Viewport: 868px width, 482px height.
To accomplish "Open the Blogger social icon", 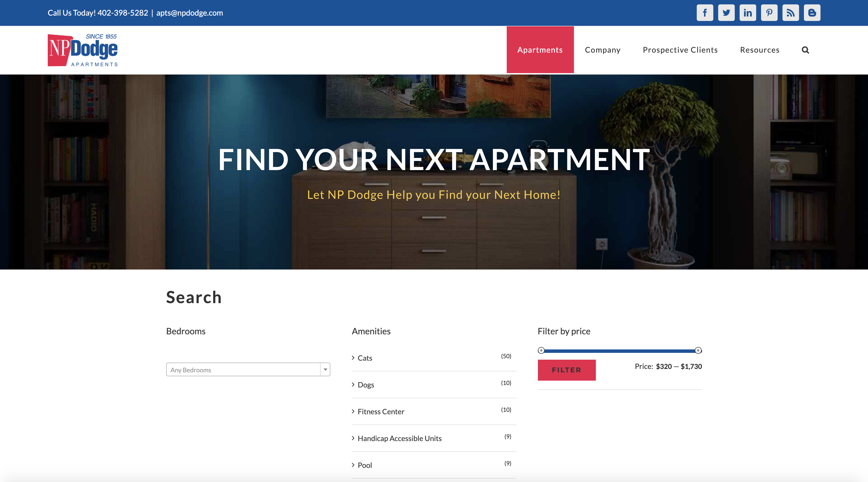I will 812,13.
